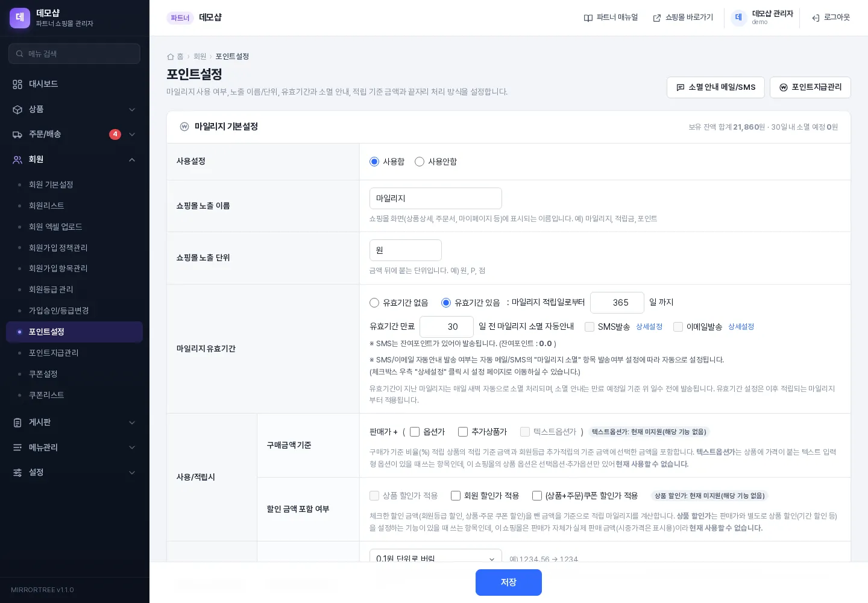Choose the 유효기간 있음 radio option

click(446, 303)
